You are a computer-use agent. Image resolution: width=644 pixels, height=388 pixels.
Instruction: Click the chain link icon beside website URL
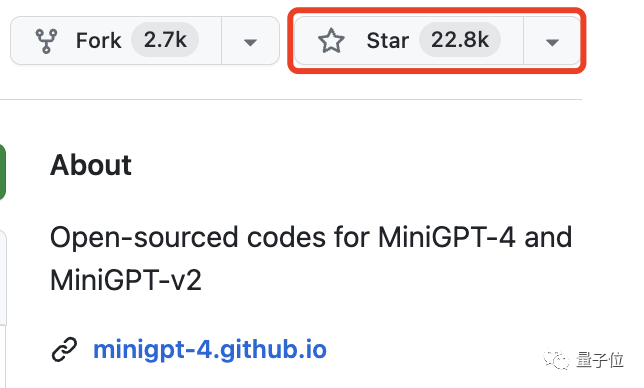click(x=64, y=349)
